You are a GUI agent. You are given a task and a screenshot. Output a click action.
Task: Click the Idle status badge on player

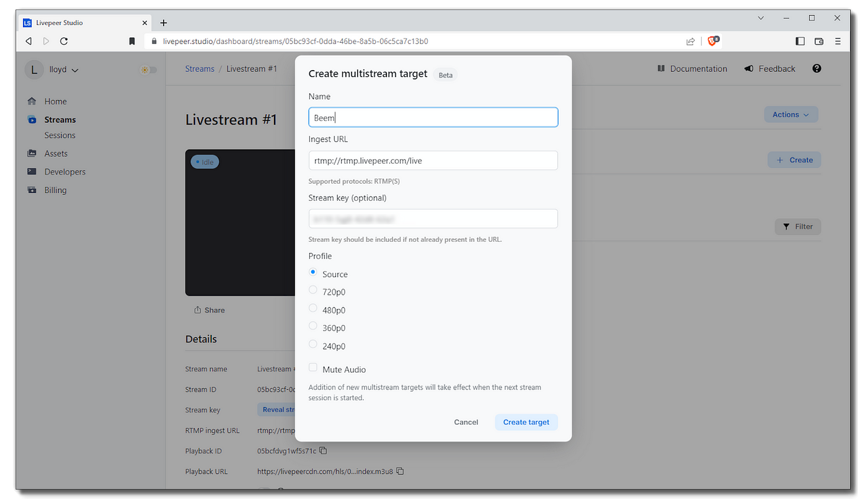[205, 162]
